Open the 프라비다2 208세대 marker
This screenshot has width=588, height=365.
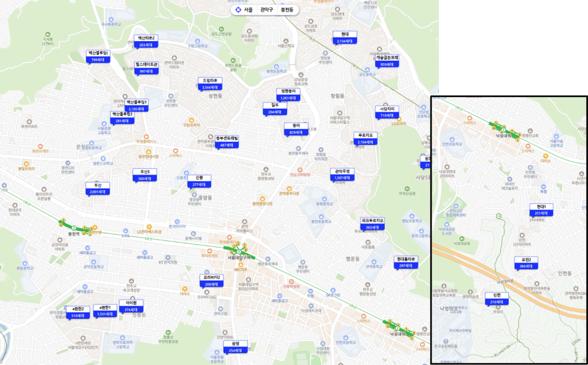[x=212, y=281]
